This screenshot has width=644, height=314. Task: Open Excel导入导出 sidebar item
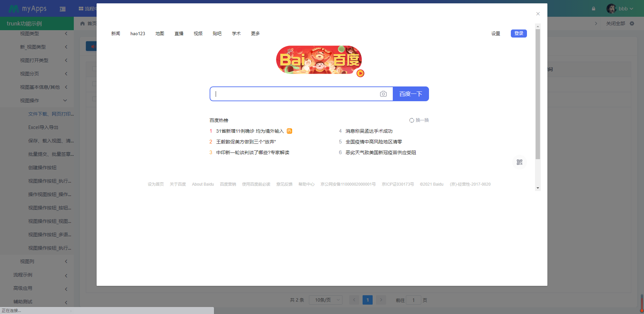(x=43, y=127)
